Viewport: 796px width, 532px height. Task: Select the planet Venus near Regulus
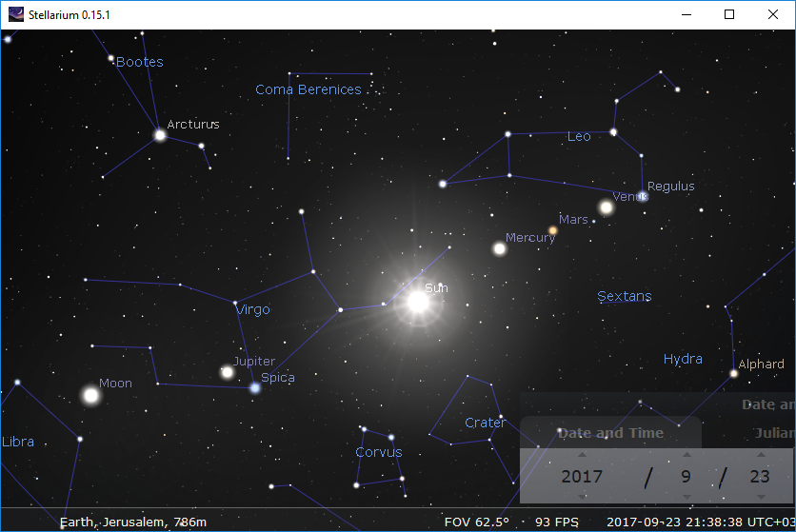(x=607, y=207)
